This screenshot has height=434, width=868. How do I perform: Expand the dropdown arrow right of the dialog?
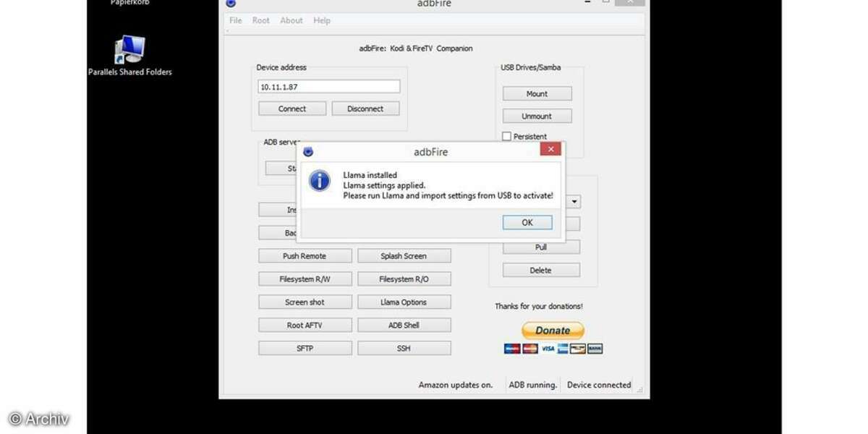[x=574, y=202]
